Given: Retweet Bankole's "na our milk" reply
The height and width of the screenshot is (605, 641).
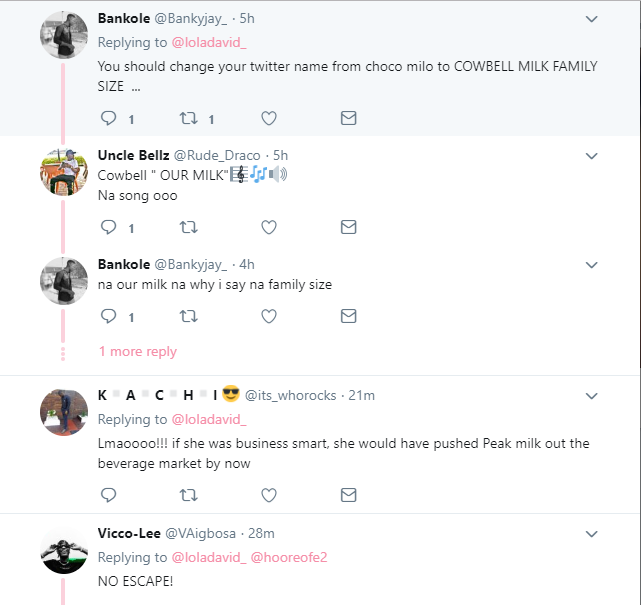Looking at the screenshot, I should coord(187,316).
